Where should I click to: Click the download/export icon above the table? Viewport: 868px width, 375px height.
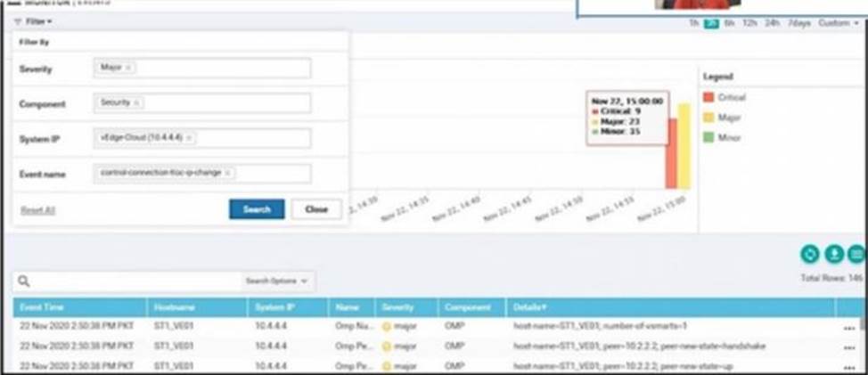tap(833, 254)
